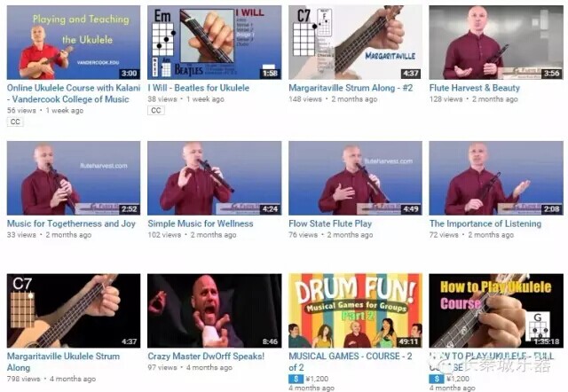Image resolution: width=568 pixels, height=392 pixels.
Task: Open the Margaritaville Strum Along - #2 title
Action: pyautogui.click(x=351, y=88)
